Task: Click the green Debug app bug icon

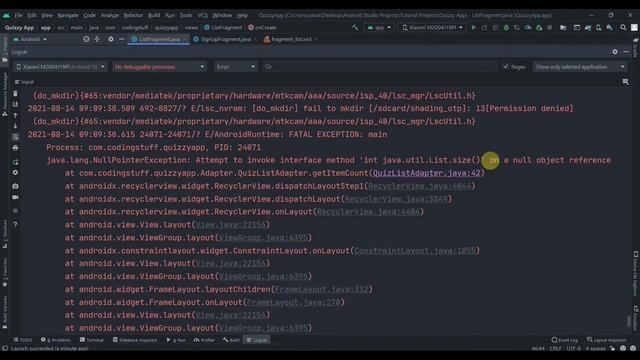Action: pyautogui.click(x=506, y=28)
